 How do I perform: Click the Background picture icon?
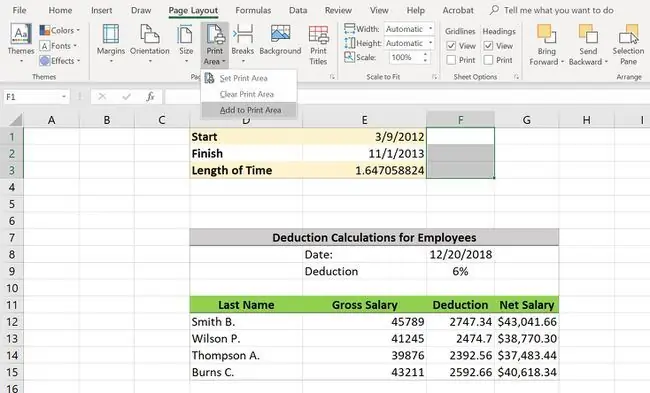[x=280, y=33]
